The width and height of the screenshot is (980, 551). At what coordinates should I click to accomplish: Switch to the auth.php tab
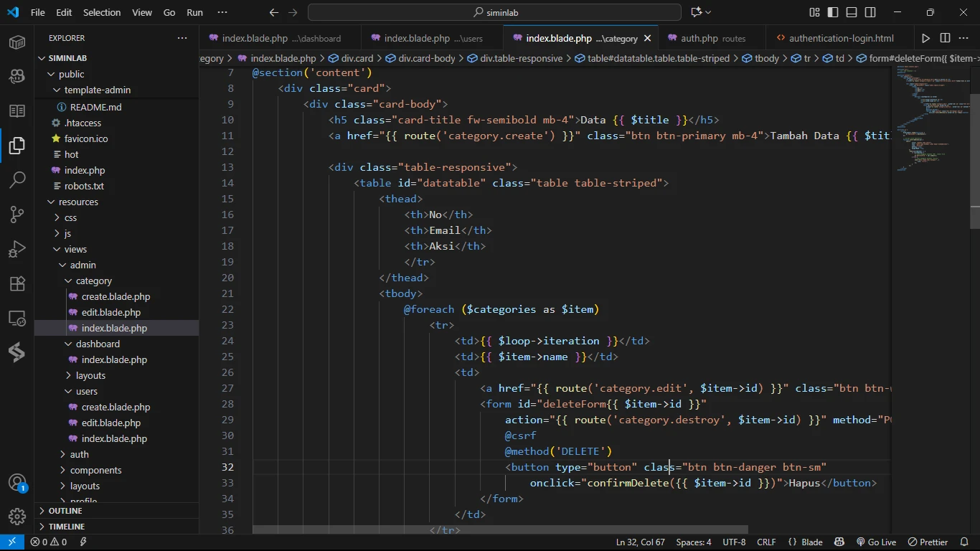(x=699, y=38)
